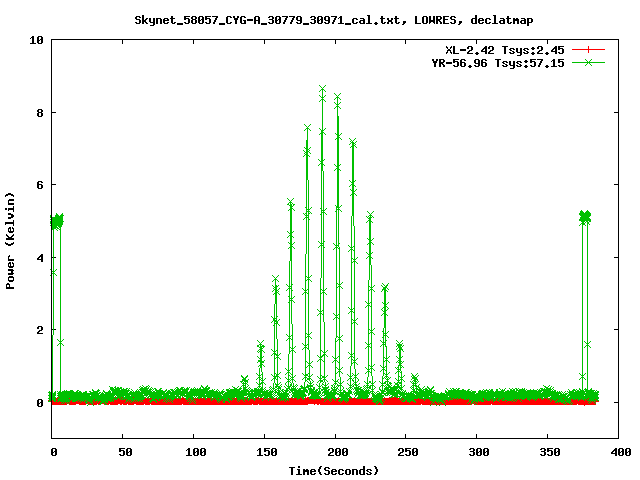Click y-axis tick label 2

pos(40,330)
